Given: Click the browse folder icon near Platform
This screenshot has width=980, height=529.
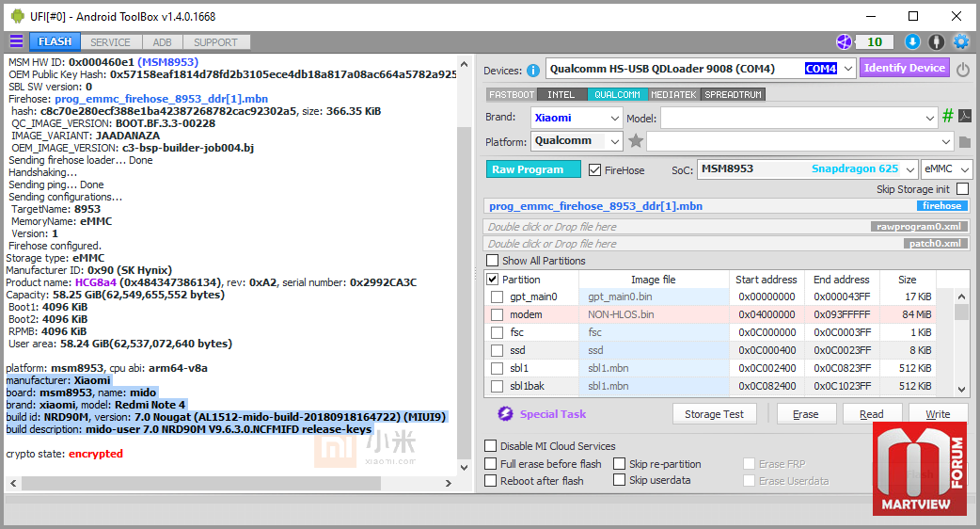Looking at the screenshot, I should click(x=964, y=142).
